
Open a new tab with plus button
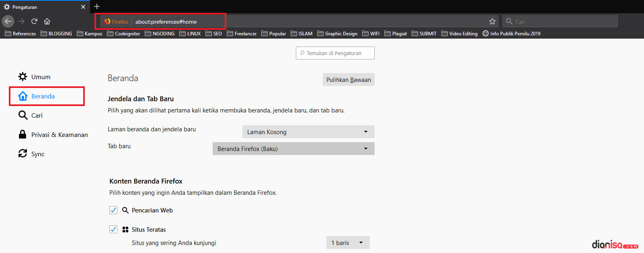97,6
